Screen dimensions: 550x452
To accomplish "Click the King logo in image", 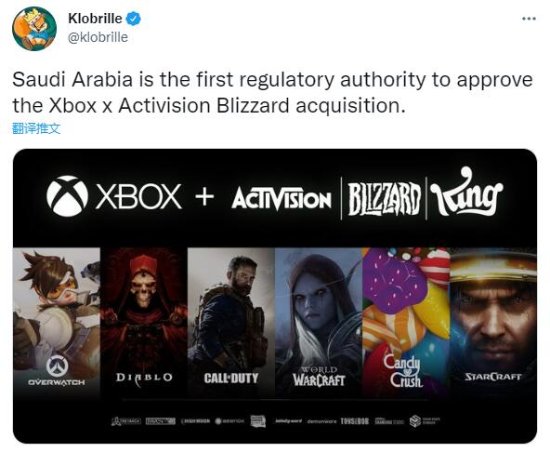I will (x=467, y=192).
